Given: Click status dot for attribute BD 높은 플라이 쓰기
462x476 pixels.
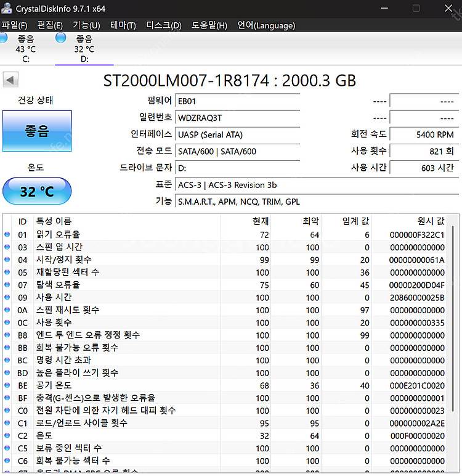Looking at the screenshot, I should pos(7,373).
